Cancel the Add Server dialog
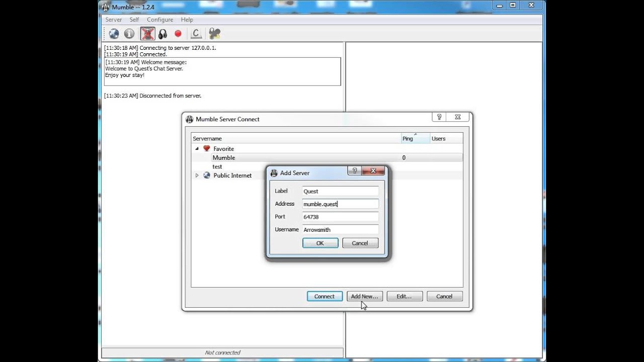 pos(360,243)
